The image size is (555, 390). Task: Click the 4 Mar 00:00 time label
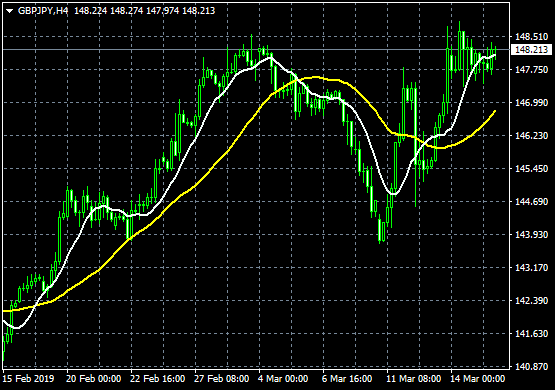click(283, 379)
